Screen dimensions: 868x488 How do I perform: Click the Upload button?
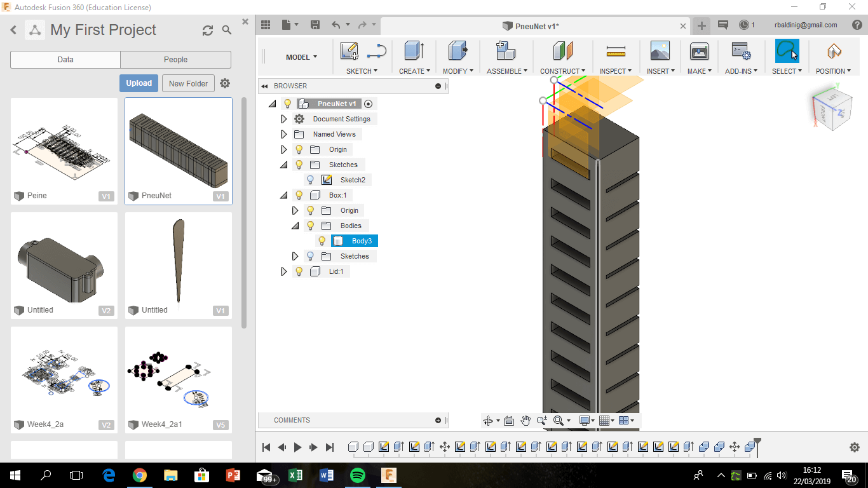(x=139, y=83)
